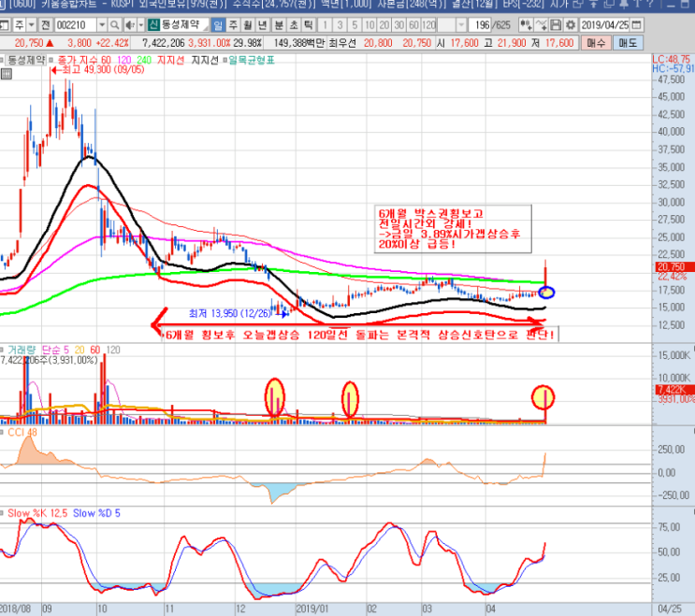Click the speaker sound alert icon
695x616 pixels.
coord(130,25)
